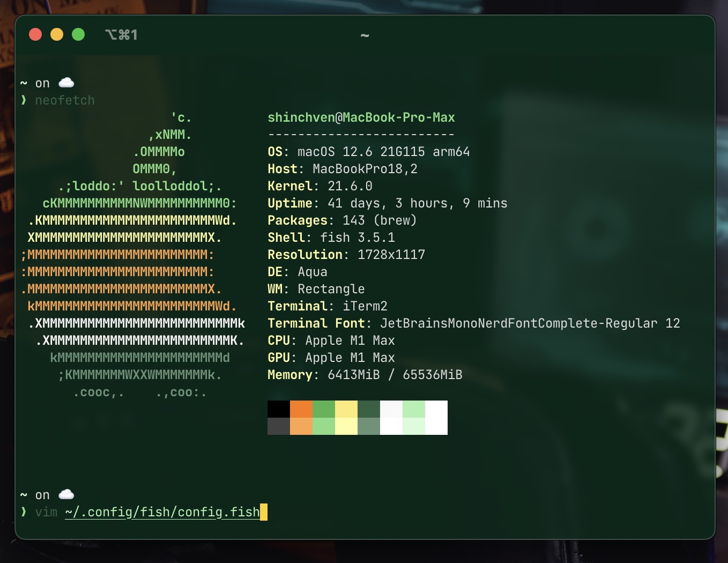This screenshot has height=563, width=728.
Task: Click the shinchven@MacBook-Pro-Max header text
Action: (x=361, y=117)
